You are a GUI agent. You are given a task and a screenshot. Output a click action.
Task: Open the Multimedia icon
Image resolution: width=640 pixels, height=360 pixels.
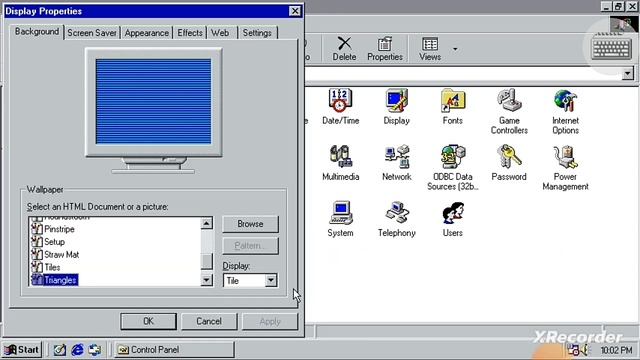[340, 163]
